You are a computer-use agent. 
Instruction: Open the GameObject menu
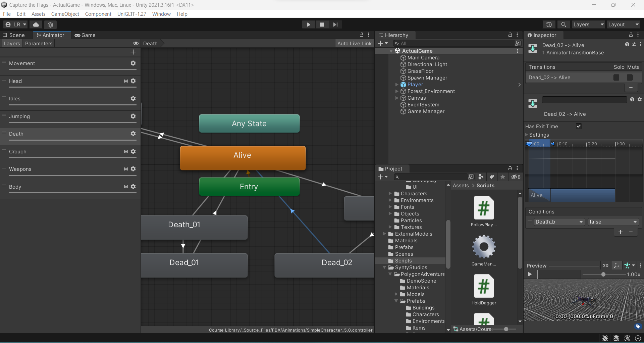click(65, 14)
